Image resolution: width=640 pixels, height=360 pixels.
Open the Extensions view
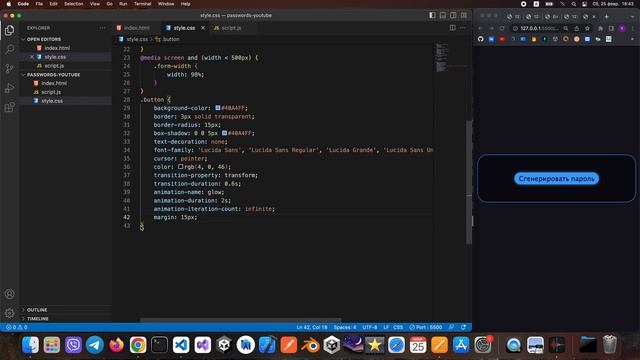point(9,107)
